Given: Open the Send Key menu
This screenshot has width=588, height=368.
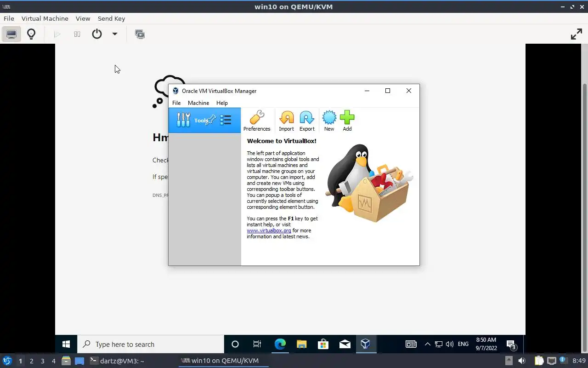Looking at the screenshot, I should coord(111,18).
